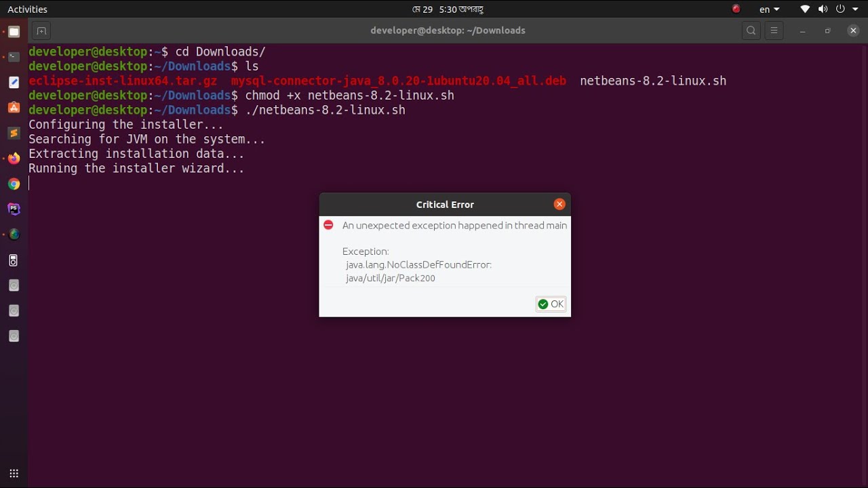Click the unexpected exception message text
Viewport: 868px width, 488px height.
(x=455, y=226)
